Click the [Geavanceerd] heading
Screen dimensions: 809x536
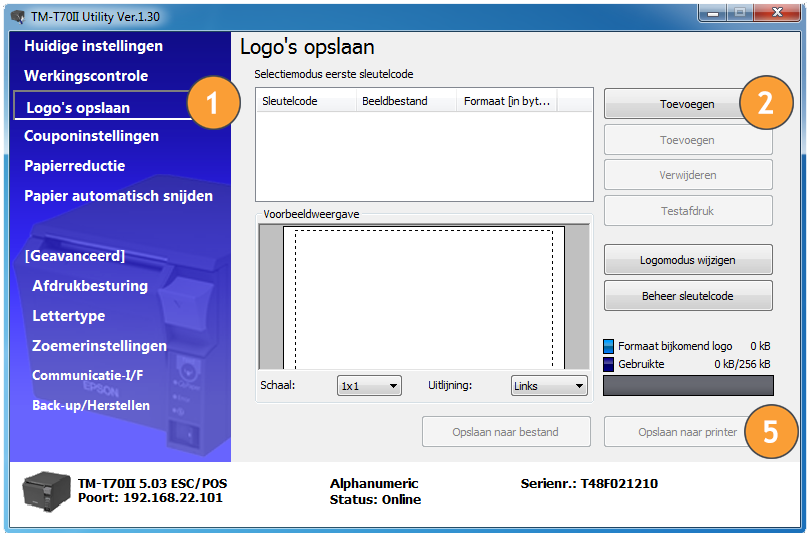point(75,256)
